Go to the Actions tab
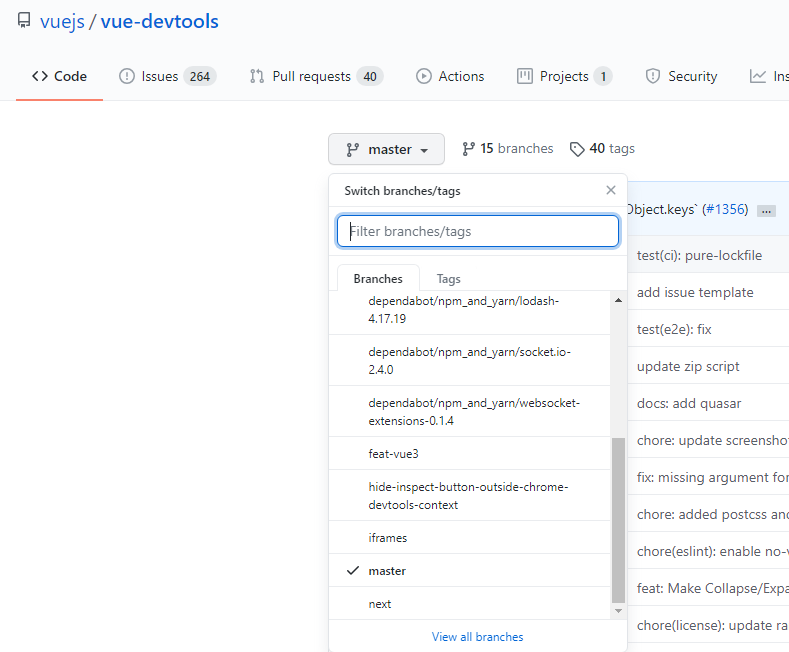Screen dimensions: 789x652 coord(450,76)
